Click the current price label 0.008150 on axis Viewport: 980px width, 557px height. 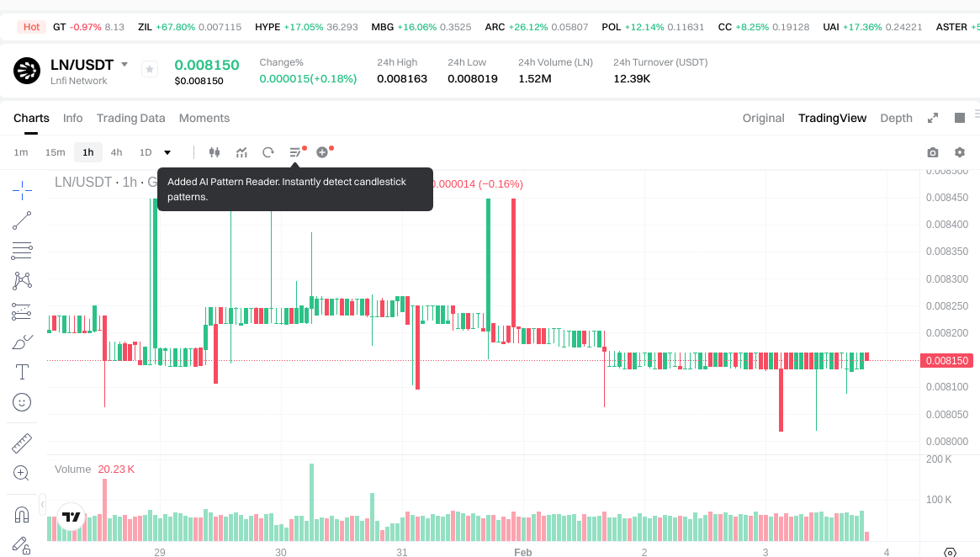click(947, 360)
